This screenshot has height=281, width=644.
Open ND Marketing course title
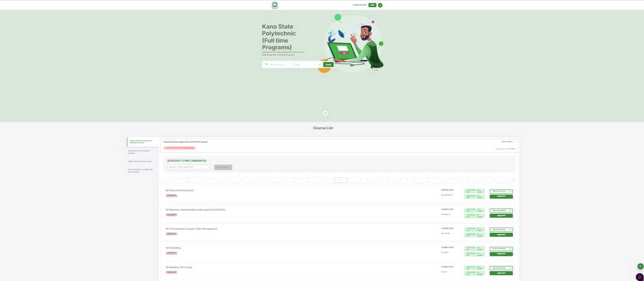click(x=173, y=248)
